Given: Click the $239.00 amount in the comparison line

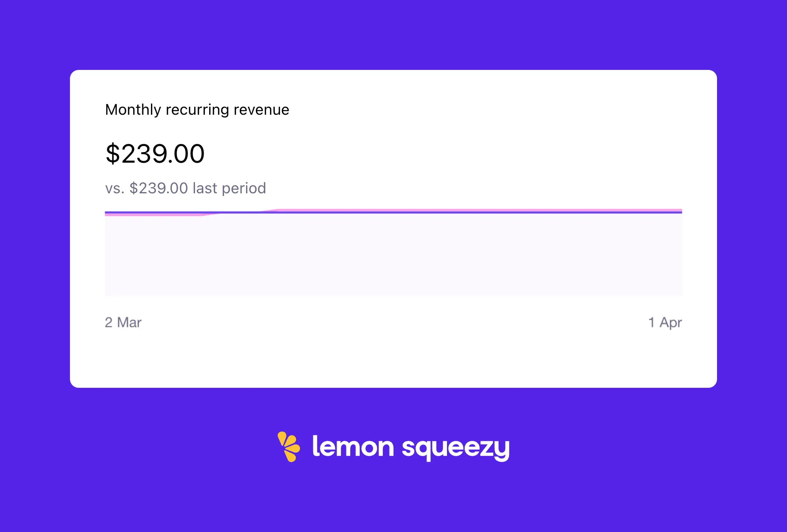Looking at the screenshot, I should click(x=158, y=188).
